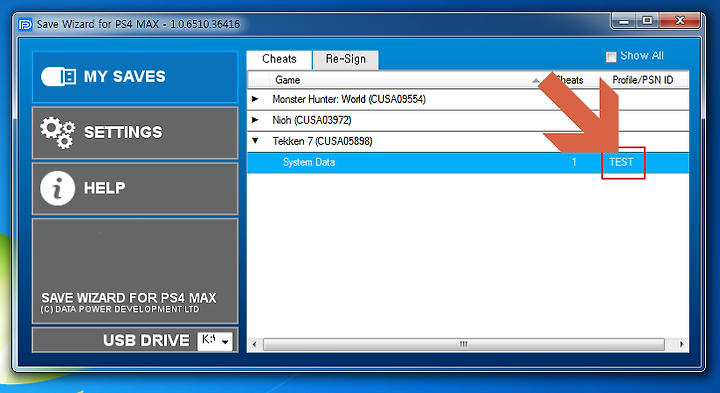Select the System Data save row
Screen dimensions: 720x393
[x=468, y=163]
